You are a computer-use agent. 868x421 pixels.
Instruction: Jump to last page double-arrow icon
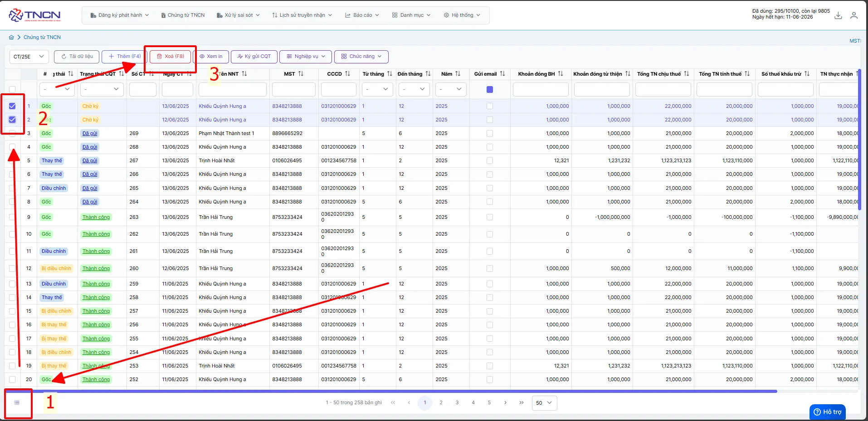522,402
